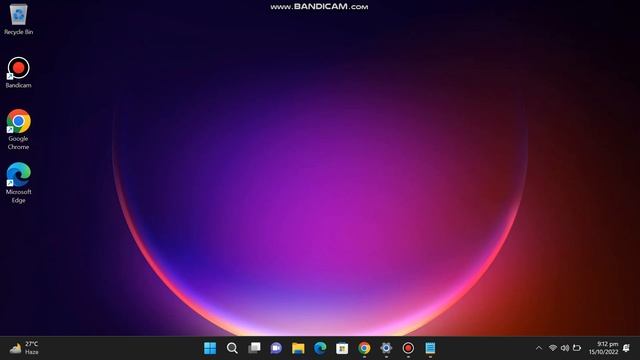Screen dimensions: 640x360
Task: Open the notification center bell icon
Action: (627, 348)
